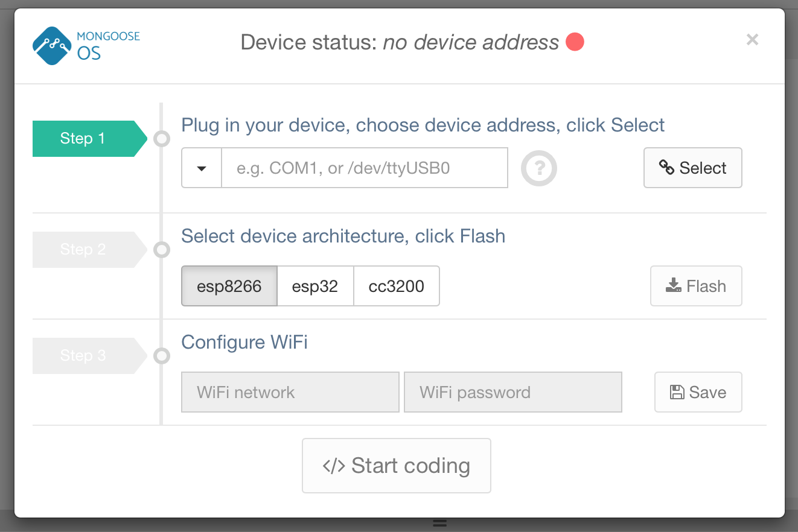The image size is (798, 532).
Task: Click the WiFi password field
Action: tap(513, 392)
